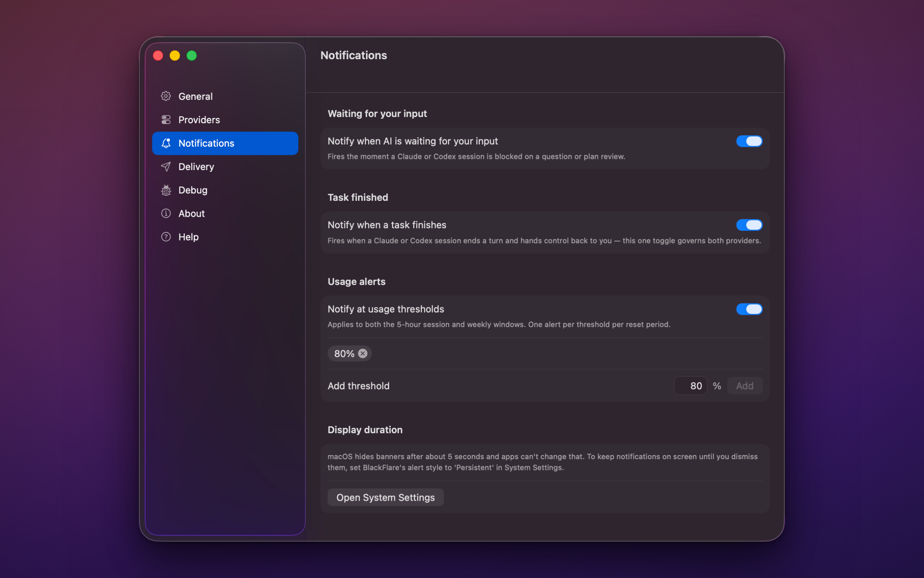Switch to the Providers section

[225, 120]
